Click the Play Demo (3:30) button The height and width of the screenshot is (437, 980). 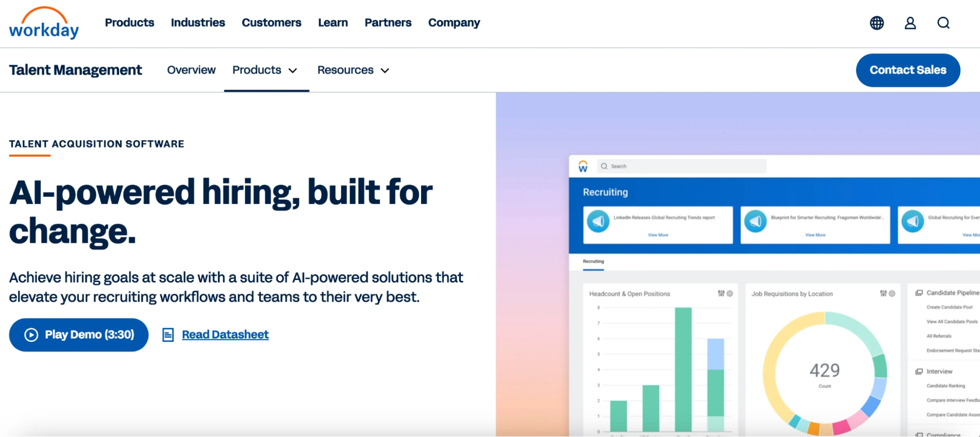(x=78, y=335)
